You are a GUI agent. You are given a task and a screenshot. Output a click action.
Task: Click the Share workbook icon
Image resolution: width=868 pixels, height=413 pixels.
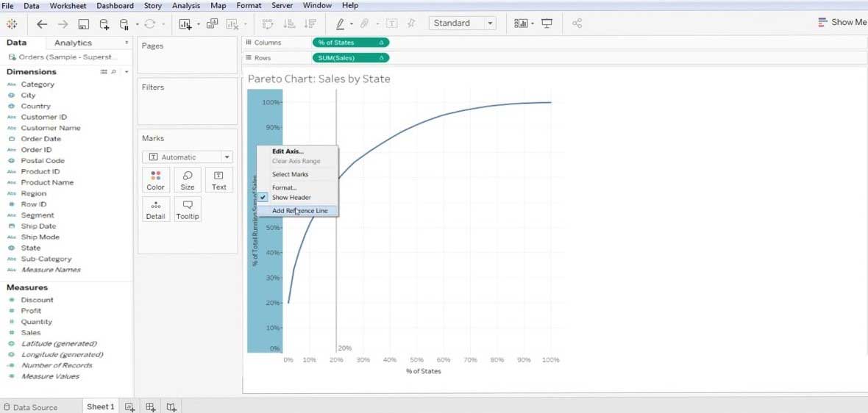[x=577, y=24]
